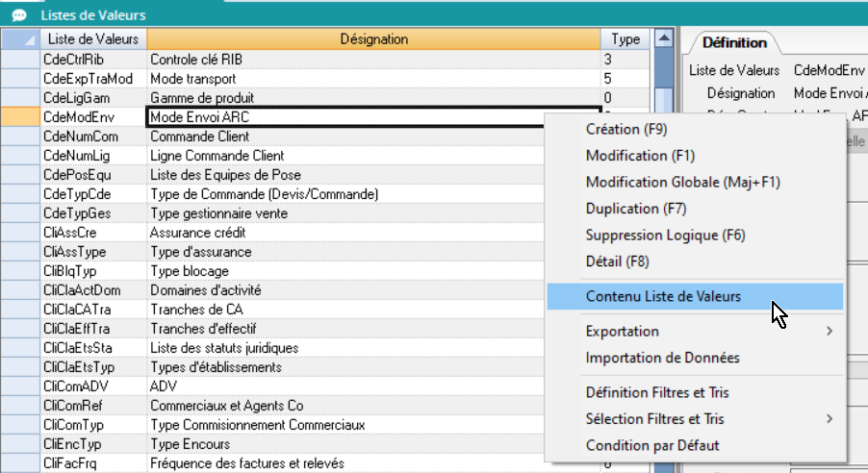Switch to the Définition tab
868x473 pixels.
[x=734, y=42]
